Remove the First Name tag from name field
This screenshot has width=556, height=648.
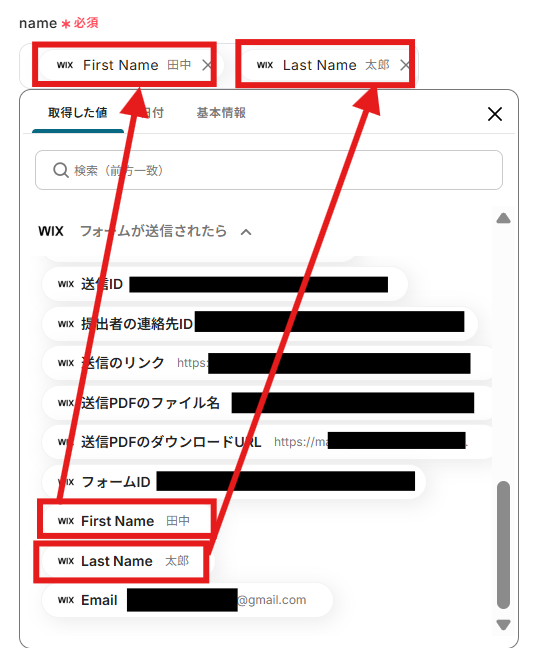pyautogui.click(x=207, y=65)
